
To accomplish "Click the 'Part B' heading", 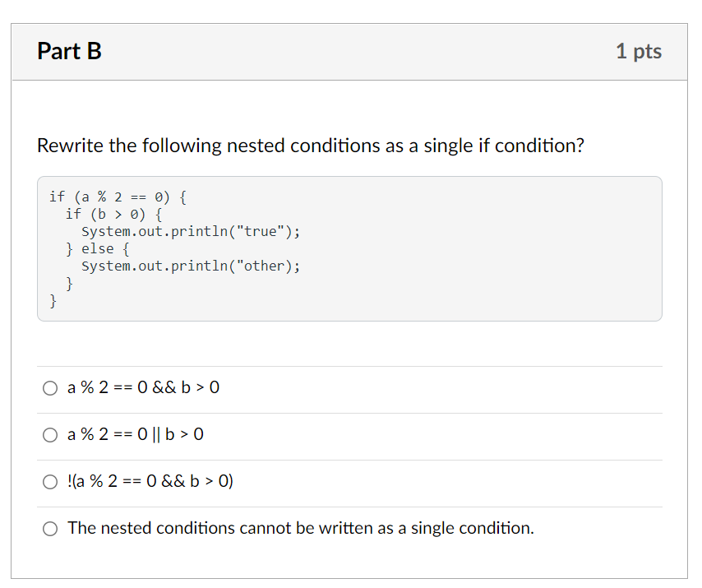I will (x=69, y=51).
